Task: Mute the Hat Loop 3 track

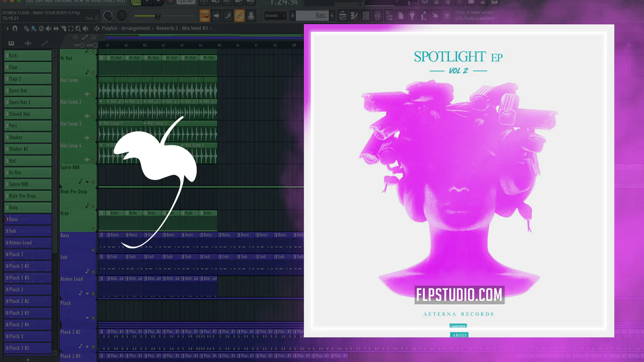Action: coord(93,138)
